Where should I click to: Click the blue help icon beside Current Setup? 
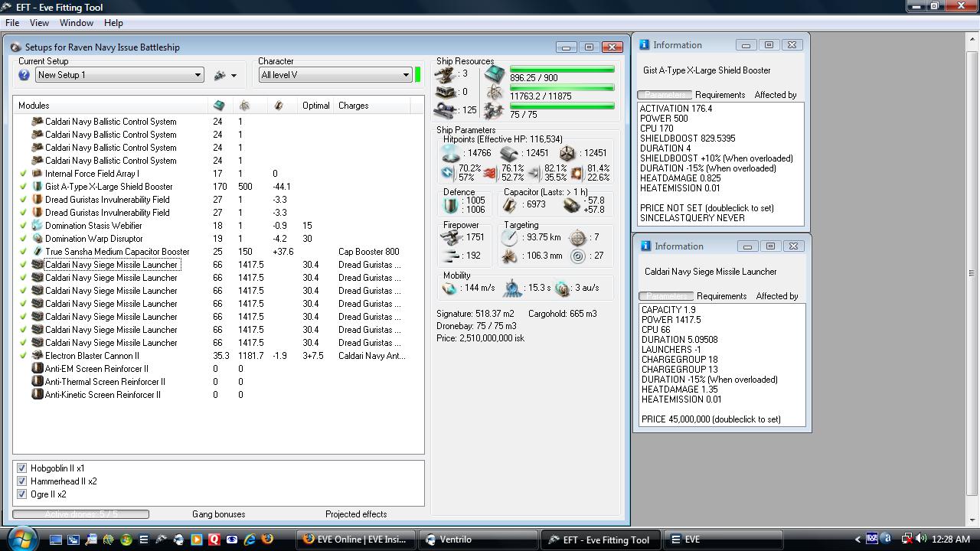24,75
